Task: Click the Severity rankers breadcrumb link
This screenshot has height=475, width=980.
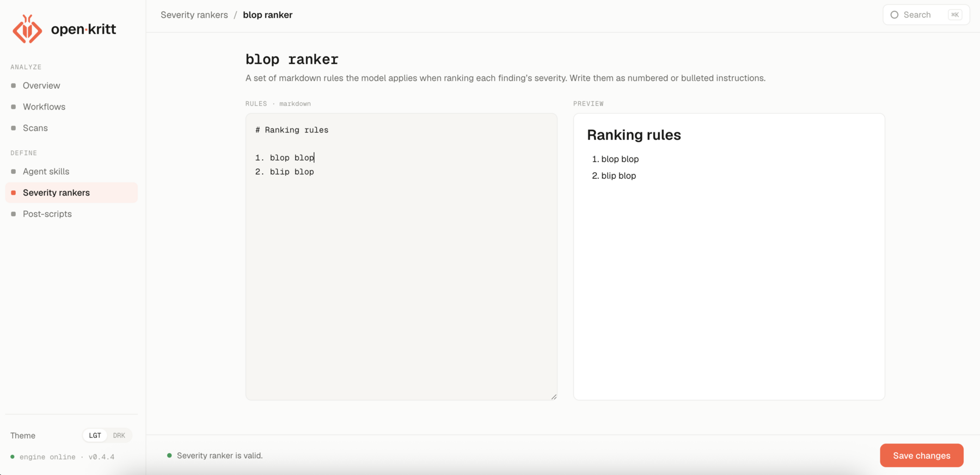Action: pos(194,15)
